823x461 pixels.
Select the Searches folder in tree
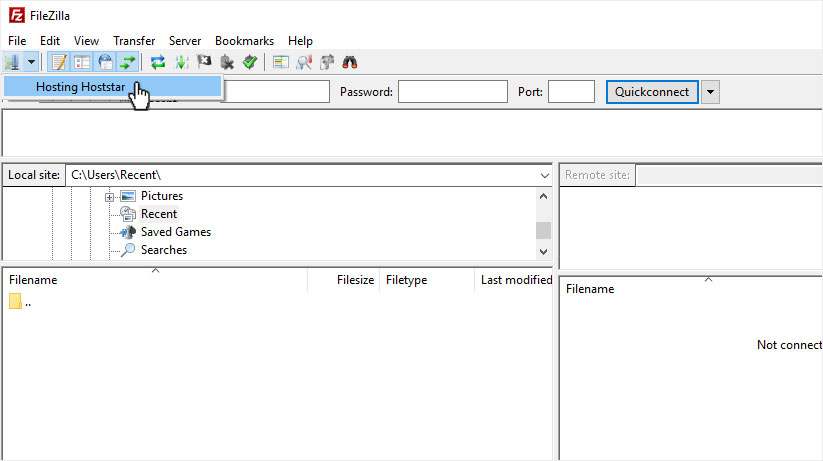pyautogui.click(x=164, y=250)
